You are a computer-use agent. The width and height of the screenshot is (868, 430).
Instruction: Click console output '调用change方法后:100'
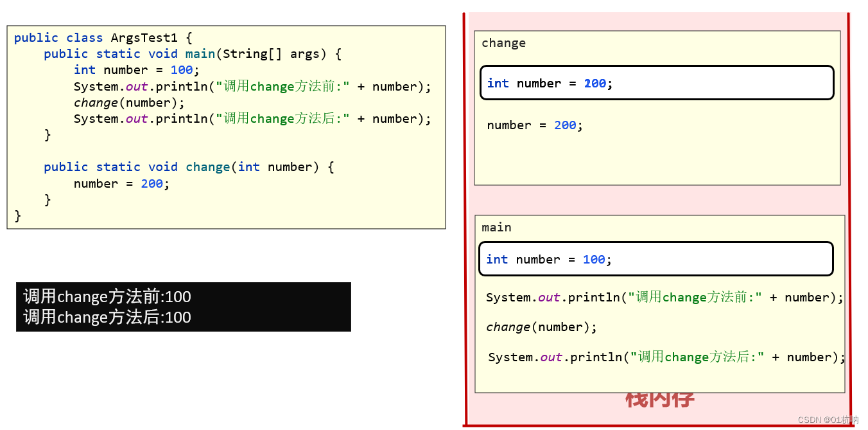coord(107,317)
